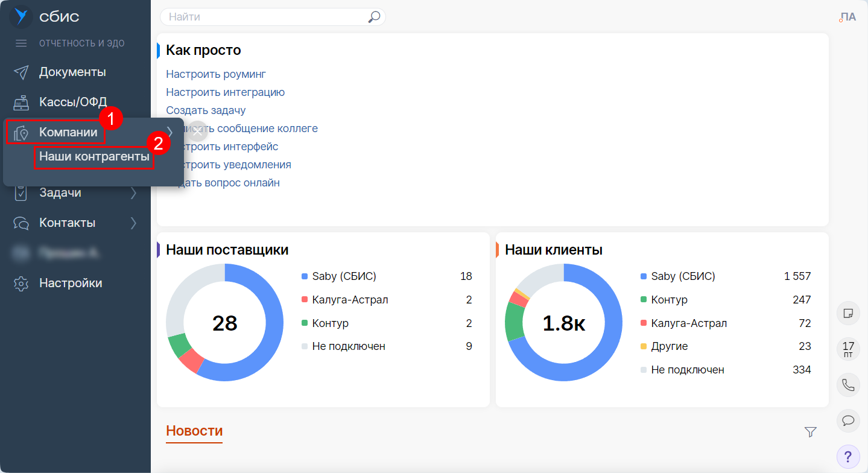Select Компании in the sidebar
This screenshot has width=868, height=473.
68,132
